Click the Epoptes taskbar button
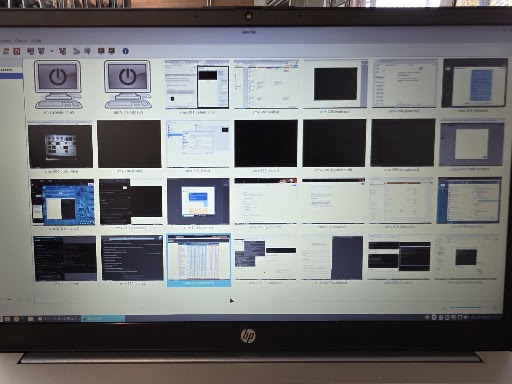This screenshot has height=384, width=512. pos(103,319)
